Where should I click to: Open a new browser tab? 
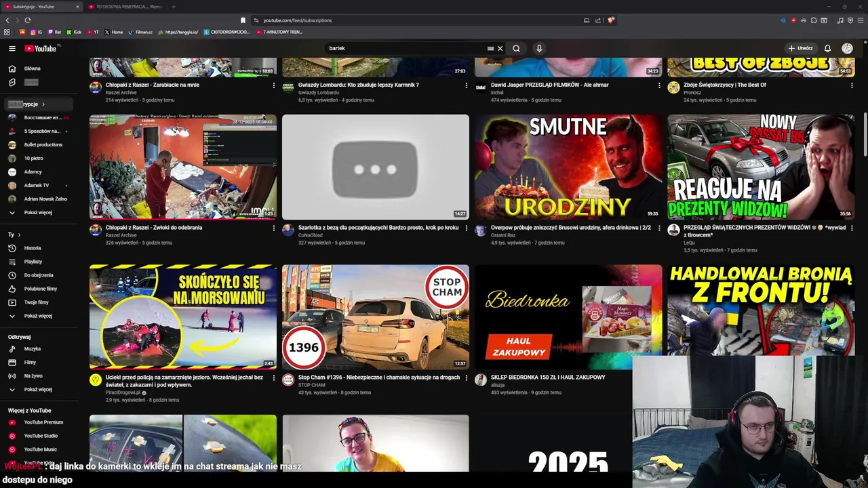[174, 7]
